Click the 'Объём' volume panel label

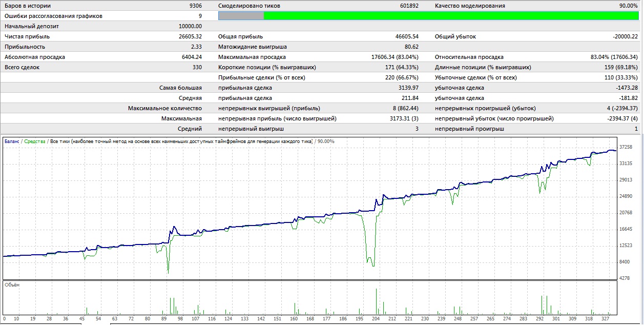[11, 284]
